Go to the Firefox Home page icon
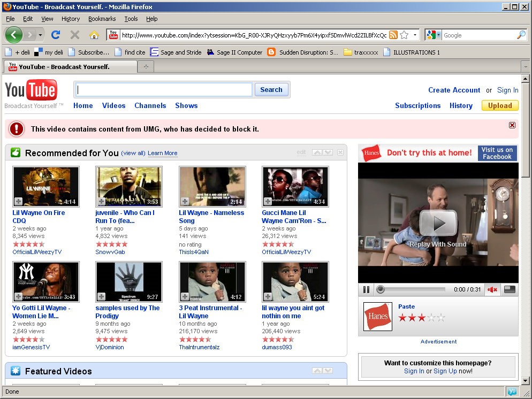Screen dimensions: 532x399 coord(94,35)
